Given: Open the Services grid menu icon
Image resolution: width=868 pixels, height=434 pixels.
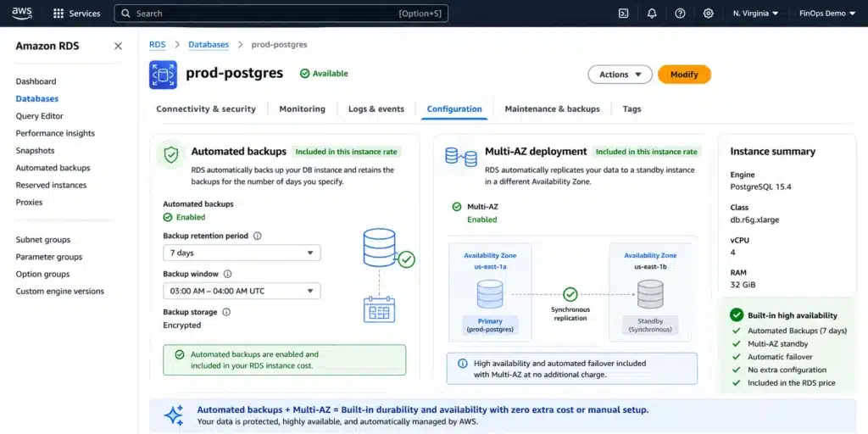Looking at the screenshot, I should tap(58, 14).
